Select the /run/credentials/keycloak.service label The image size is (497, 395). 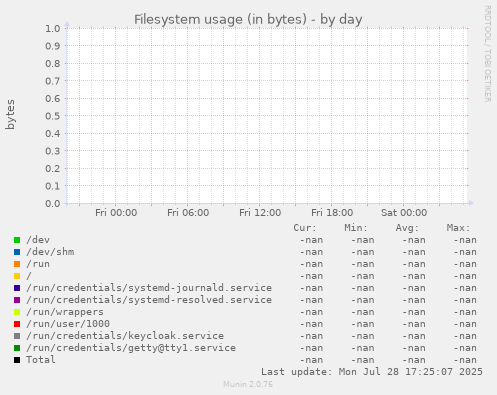125,336
